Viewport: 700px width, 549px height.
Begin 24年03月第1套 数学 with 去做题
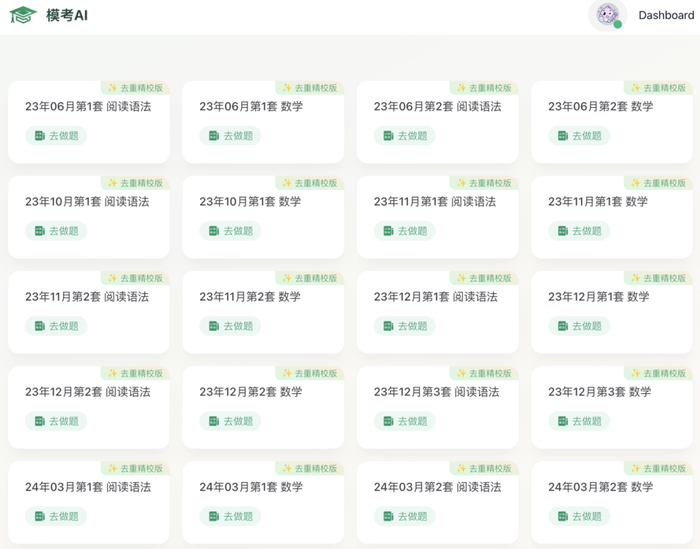230,516
